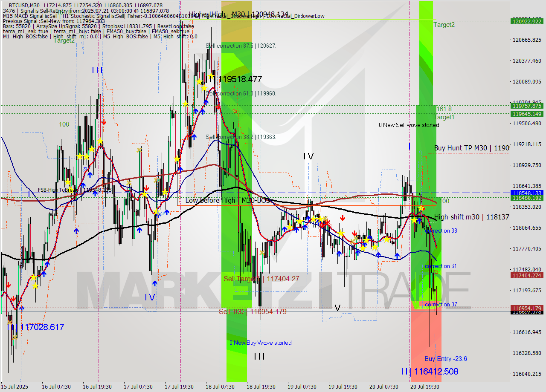Click the red 116954.179 price tag on the scale
546x392 pixels.
click(526, 308)
